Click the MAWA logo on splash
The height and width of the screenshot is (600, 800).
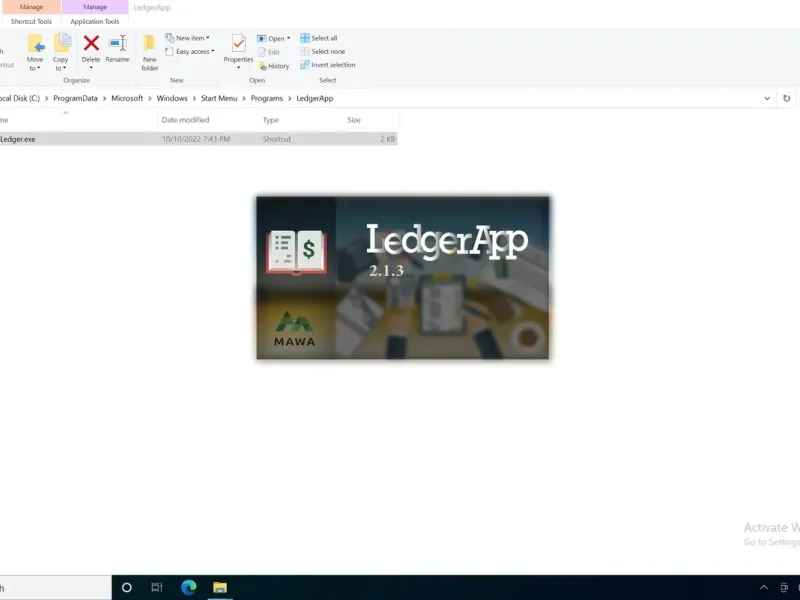tap(294, 329)
